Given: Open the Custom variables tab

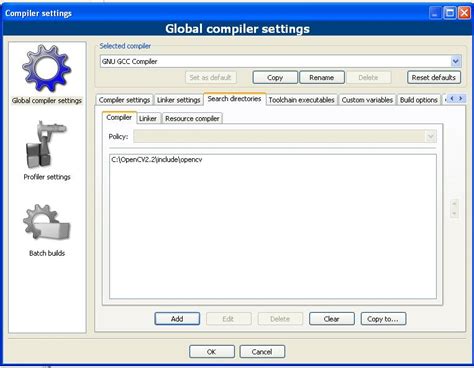Looking at the screenshot, I should [x=367, y=100].
